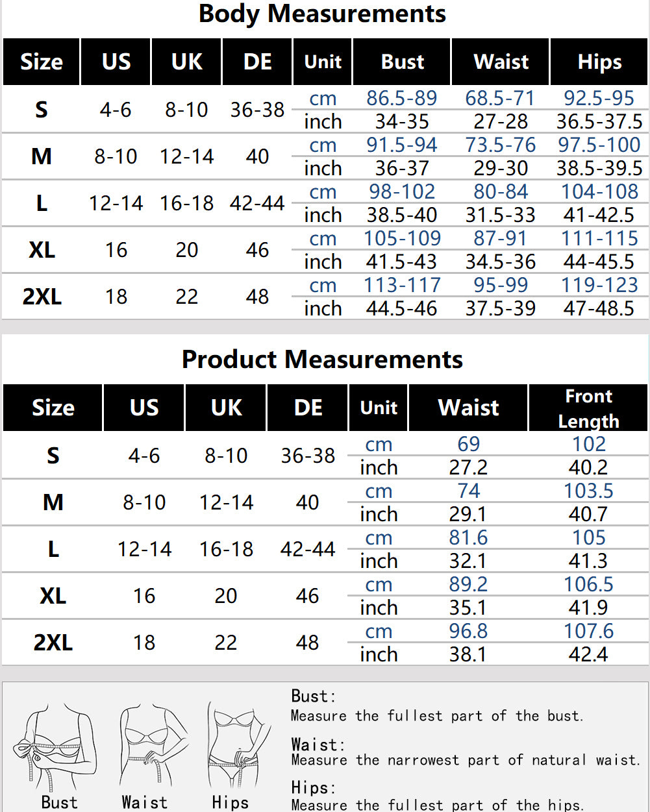Select size S row in Product Measurements
This screenshot has height=812, width=650.
point(325,456)
